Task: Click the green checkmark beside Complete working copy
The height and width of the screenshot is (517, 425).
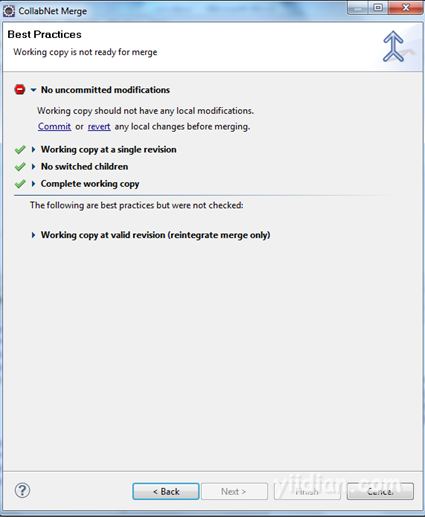Action: [x=20, y=184]
